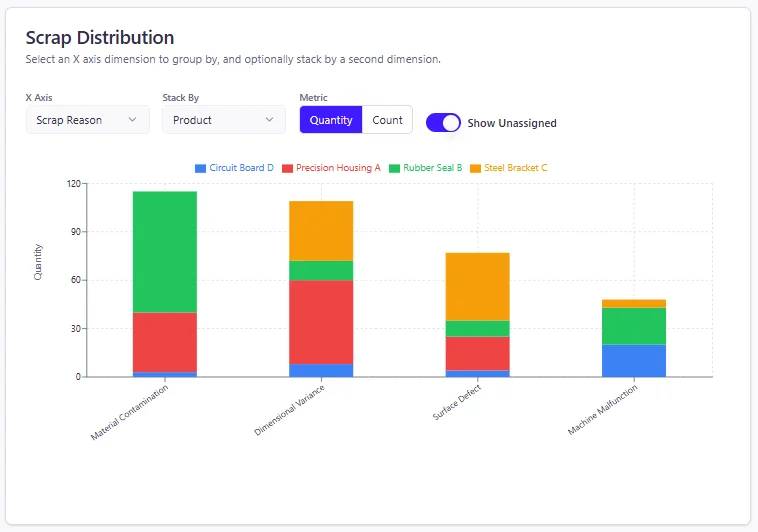The width and height of the screenshot is (758, 532).
Task: Click green segment of Surface Defect bar
Action: (478, 328)
